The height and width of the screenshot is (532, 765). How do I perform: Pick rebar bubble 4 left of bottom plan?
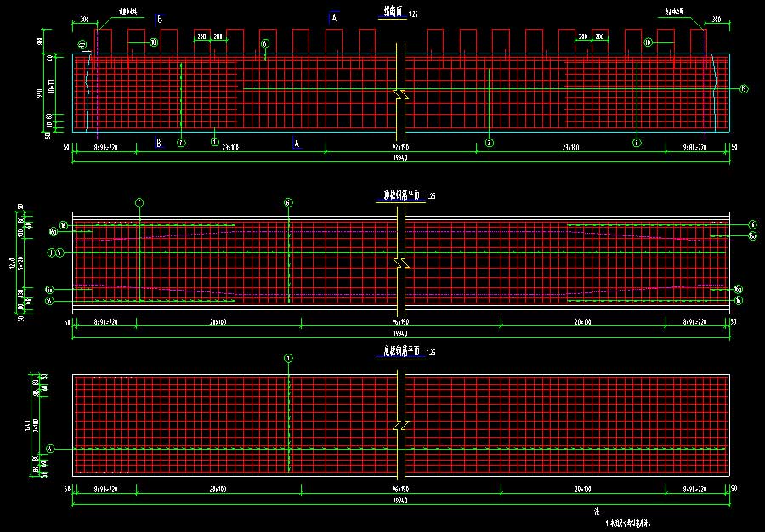[x=50, y=448]
